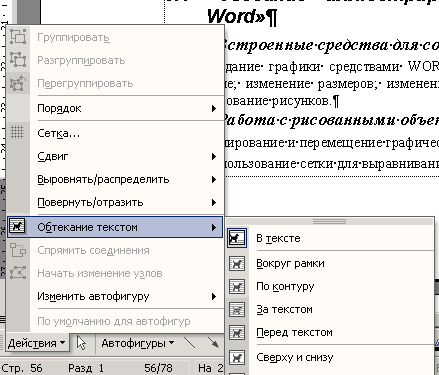Click the Разд 1 status bar entry
439x375 pixels.
pos(86,368)
